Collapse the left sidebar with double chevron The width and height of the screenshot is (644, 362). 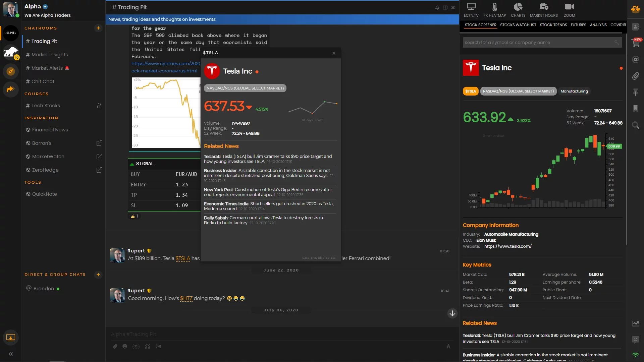(x=11, y=354)
